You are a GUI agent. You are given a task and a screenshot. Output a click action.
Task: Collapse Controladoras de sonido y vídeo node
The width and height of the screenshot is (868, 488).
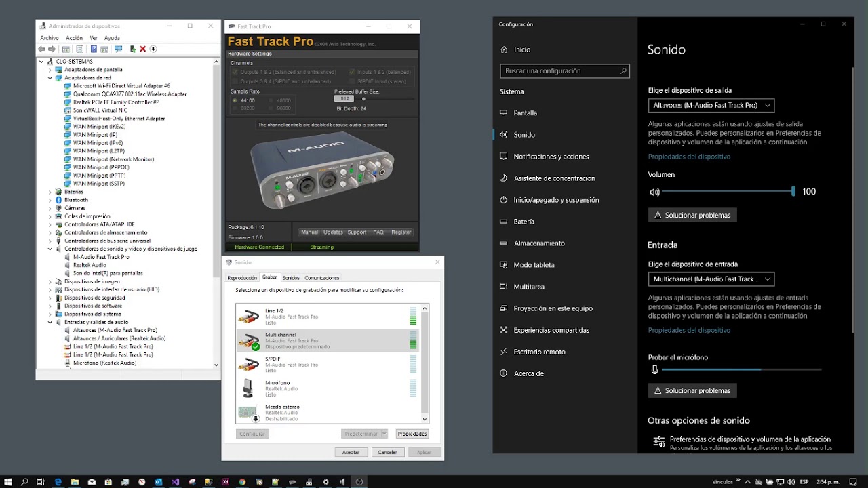[50, 249]
